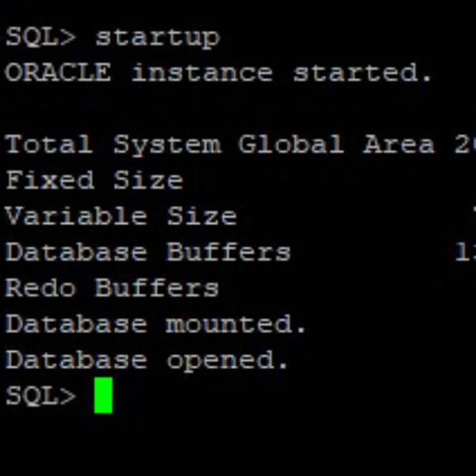Click the word "System"
Image resolution: width=476 pixels, height=476 pixels.
click(x=167, y=144)
